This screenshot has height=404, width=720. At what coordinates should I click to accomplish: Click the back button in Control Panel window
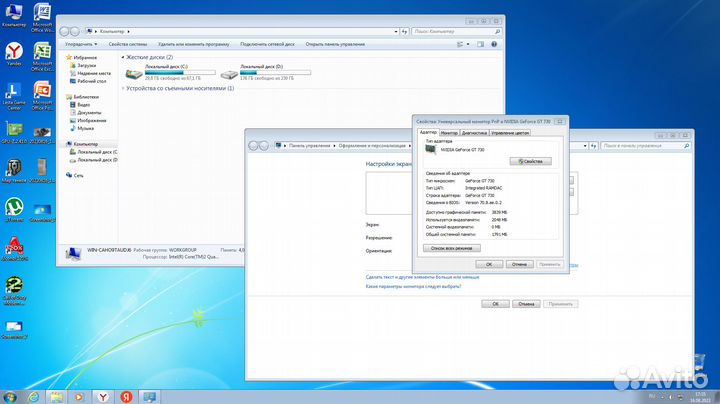pyautogui.click(x=253, y=146)
